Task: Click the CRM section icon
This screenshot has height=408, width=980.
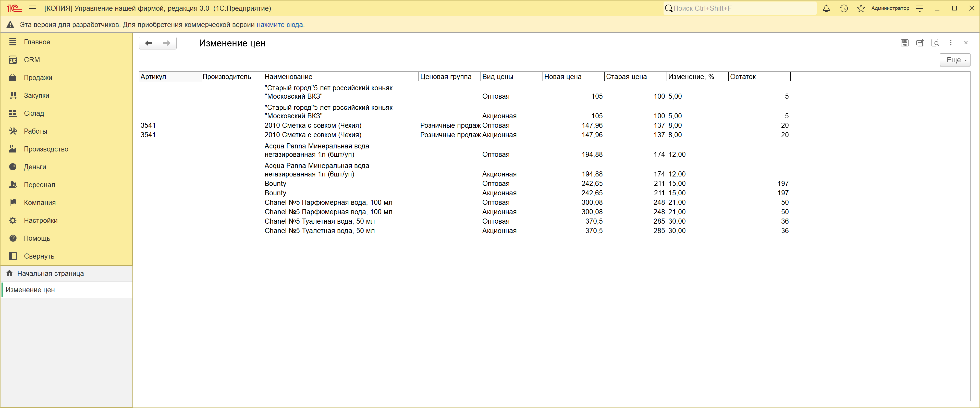Action: [13, 60]
